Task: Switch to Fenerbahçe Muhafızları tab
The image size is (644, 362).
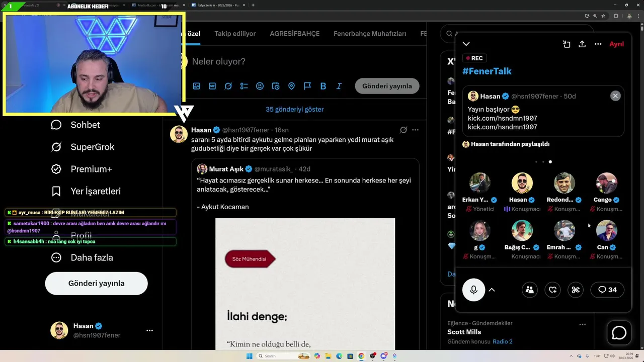Action: point(370,34)
